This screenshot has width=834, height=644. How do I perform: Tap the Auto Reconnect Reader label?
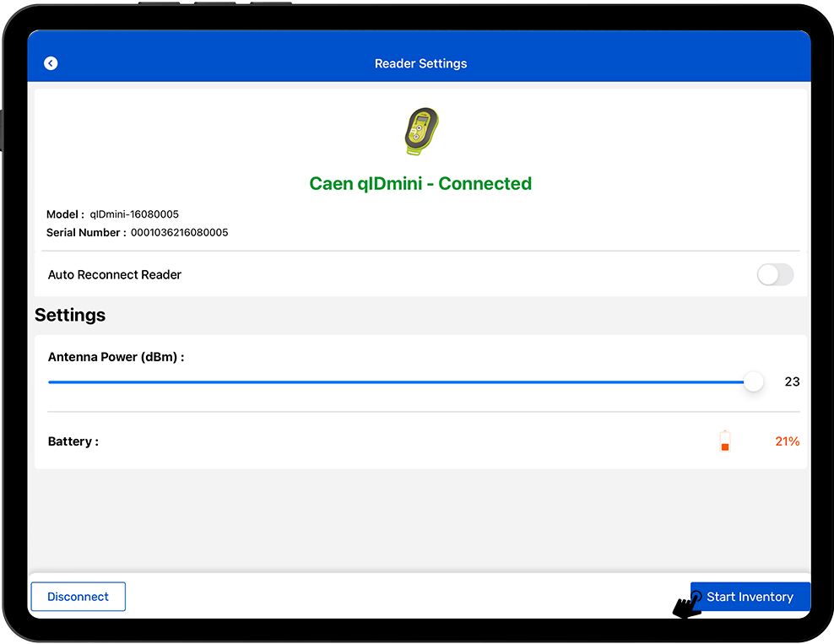pos(115,274)
